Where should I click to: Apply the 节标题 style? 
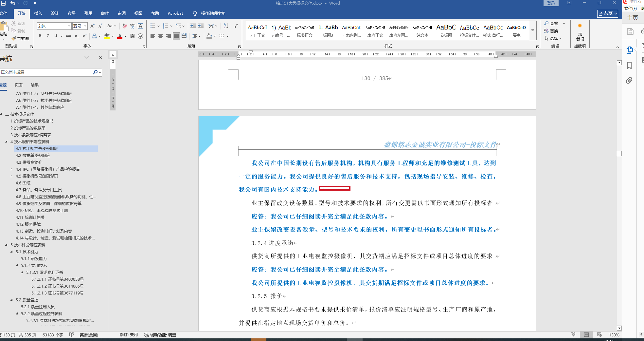(446, 31)
